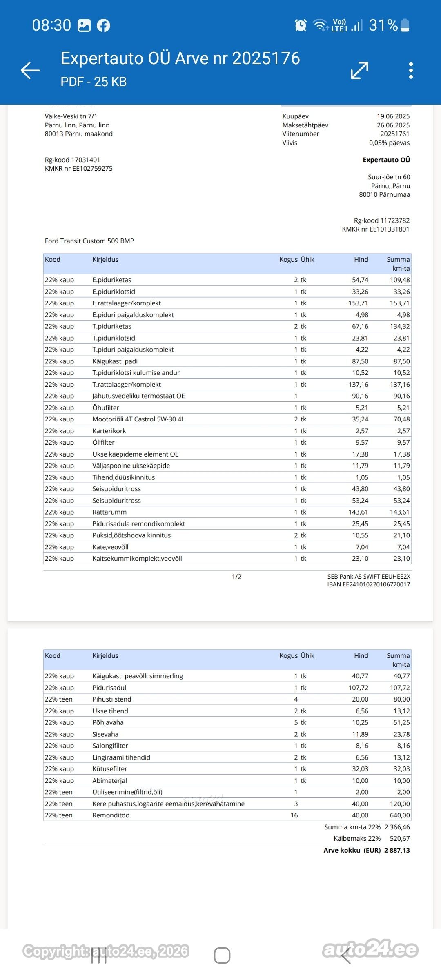Select the 'Rattarumm' row description
The image size is (441, 980).
point(109,512)
